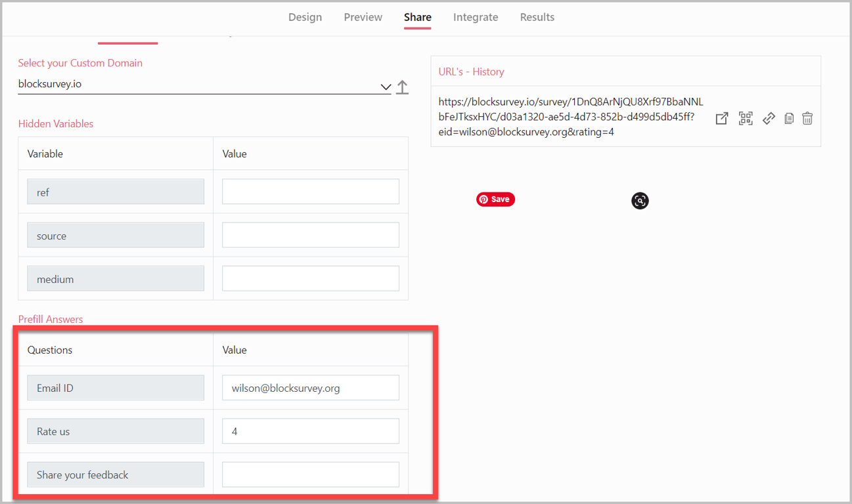Viewport: 852px width, 504px height.
Task: Click the Rate us question box
Action: tap(116, 430)
